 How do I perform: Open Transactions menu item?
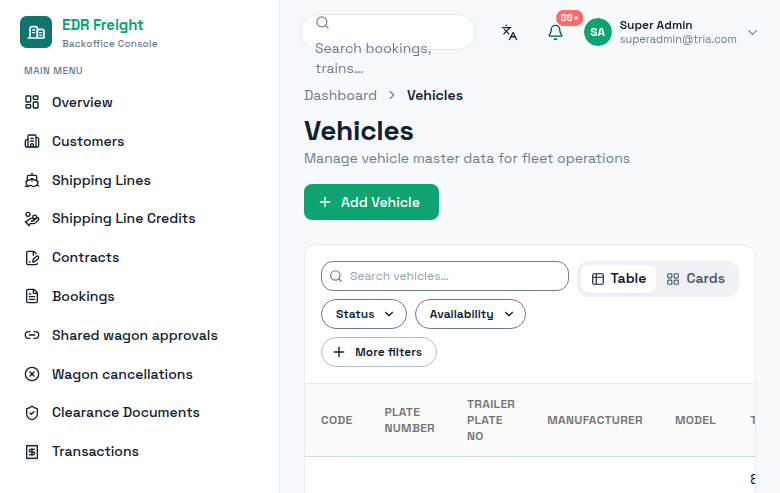[95, 452]
